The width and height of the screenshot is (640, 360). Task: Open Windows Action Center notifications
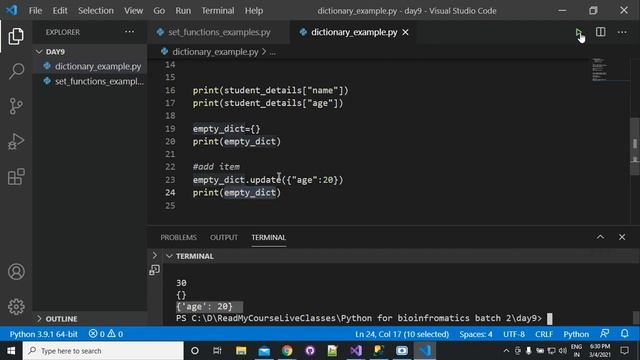624,351
